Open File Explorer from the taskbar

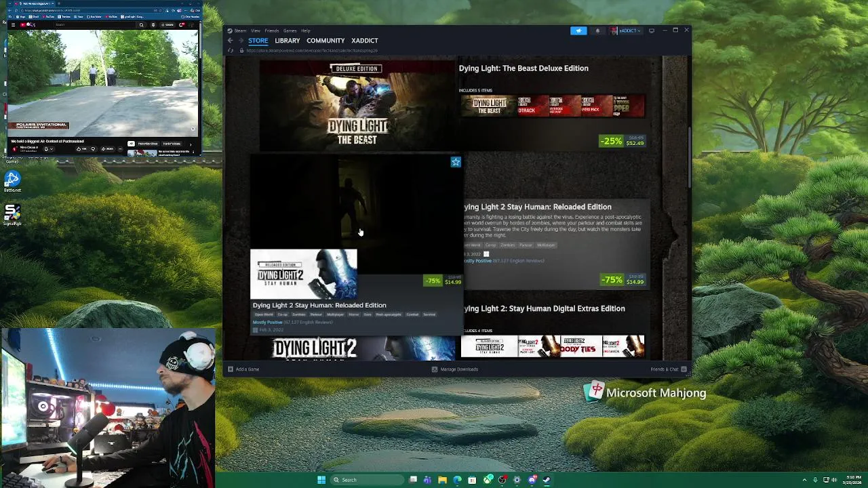[x=442, y=480]
